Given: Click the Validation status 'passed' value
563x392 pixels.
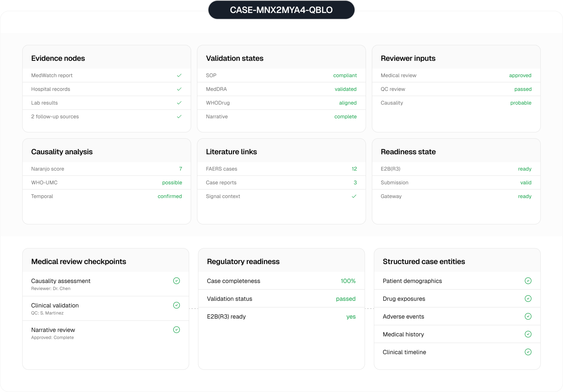Looking at the screenshot, I should coord(345,299).
